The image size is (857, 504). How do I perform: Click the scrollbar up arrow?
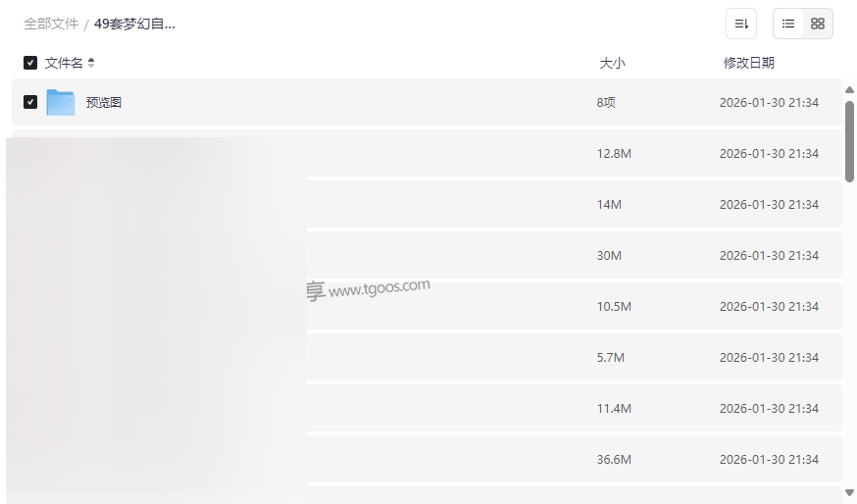click(849, 90)
